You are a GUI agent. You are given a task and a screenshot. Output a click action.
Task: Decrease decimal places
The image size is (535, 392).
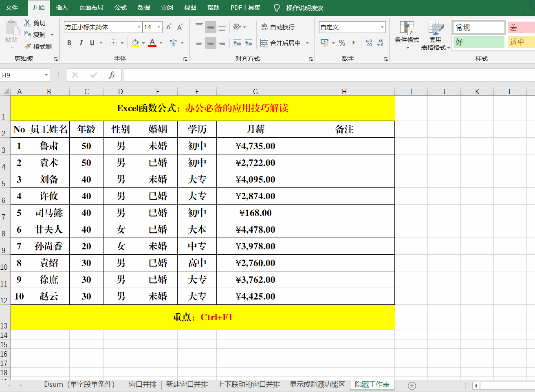[380, 43]
